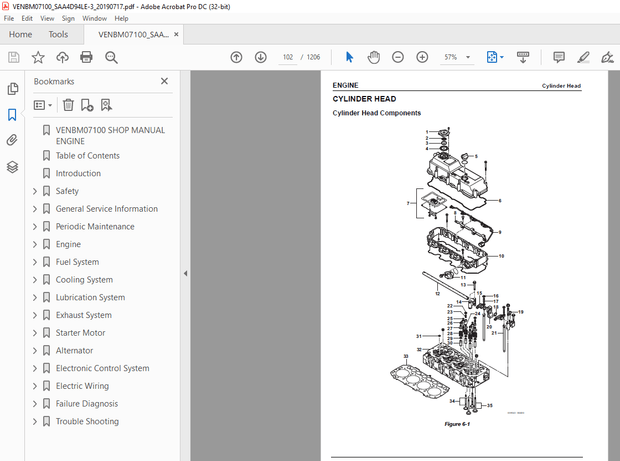The width and height of the screenshot is (620, 461).
Task: Close the Bookmarks panel
Action: pos(164,81)
